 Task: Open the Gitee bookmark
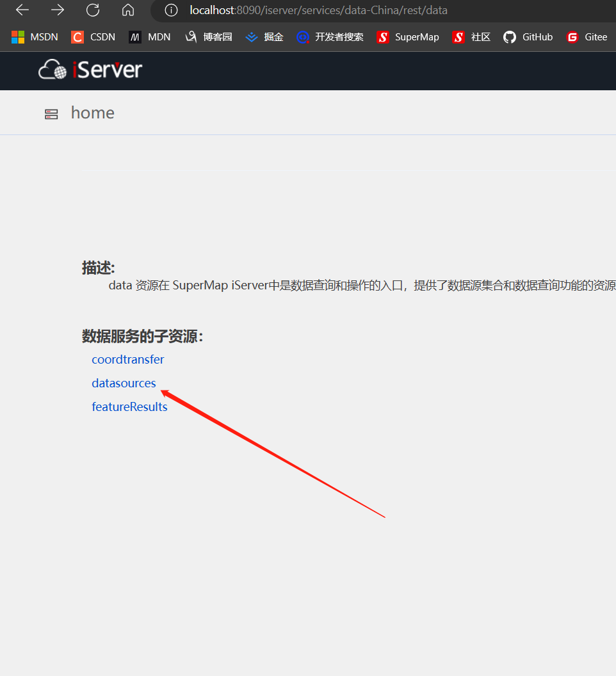pyautogui.click(x=587, y=37)
